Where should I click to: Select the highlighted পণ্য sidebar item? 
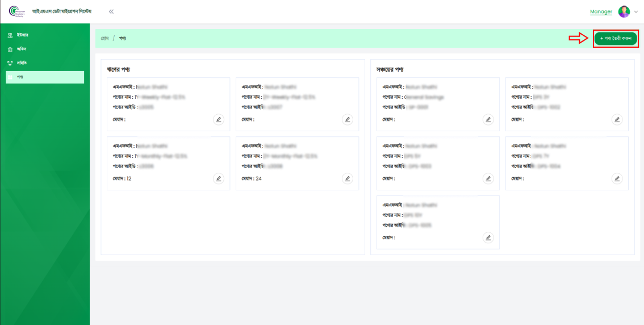[45, 77]
